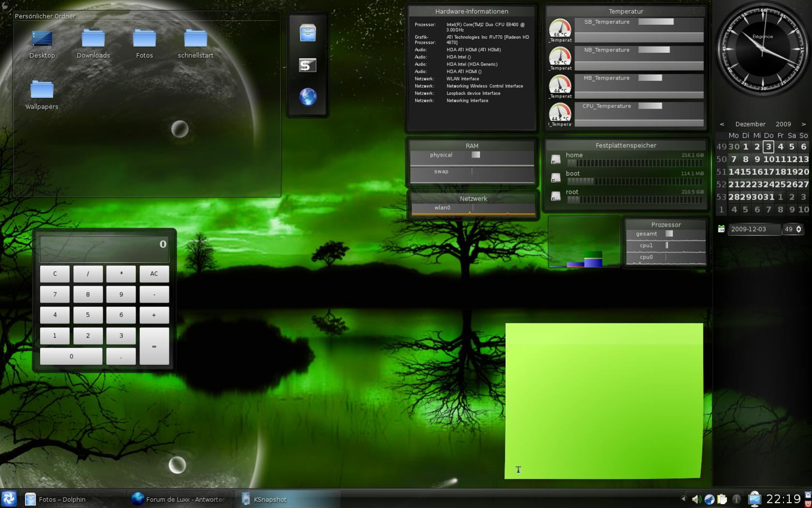Select December 31 in the calendar
This screenshot has width=812, height=508.
point(768,197)
